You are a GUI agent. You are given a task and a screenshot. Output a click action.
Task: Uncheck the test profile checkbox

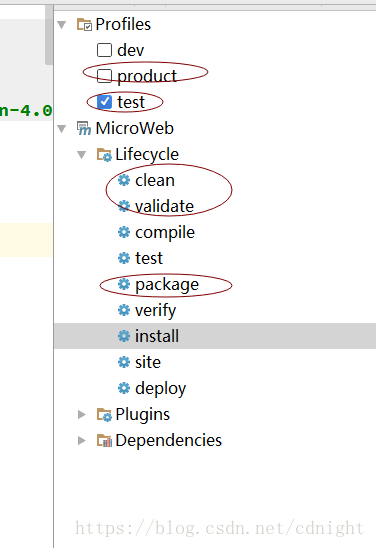click(104, 102)
